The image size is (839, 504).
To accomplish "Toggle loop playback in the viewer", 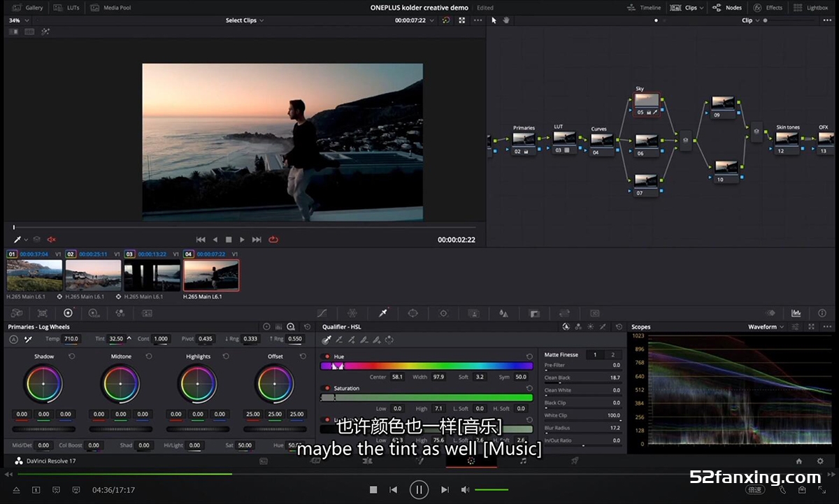I will pos(273,240).
